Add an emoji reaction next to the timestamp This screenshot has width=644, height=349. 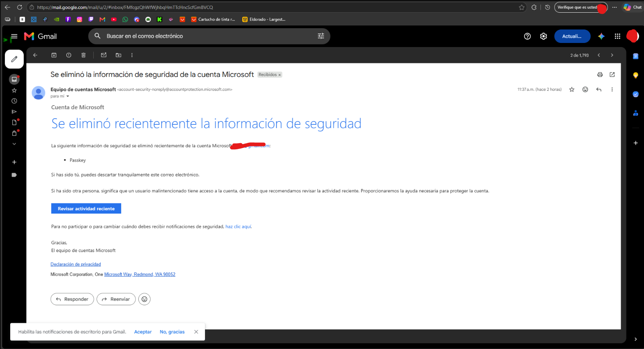coord(585,90)
